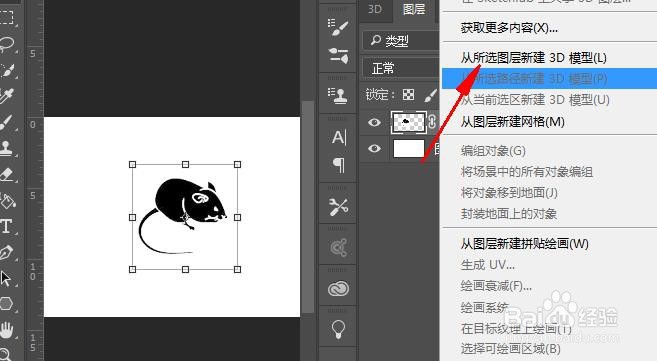The image size is (657, 361).
Task: Click the top-center transform handle
Action: coord(185,165)
